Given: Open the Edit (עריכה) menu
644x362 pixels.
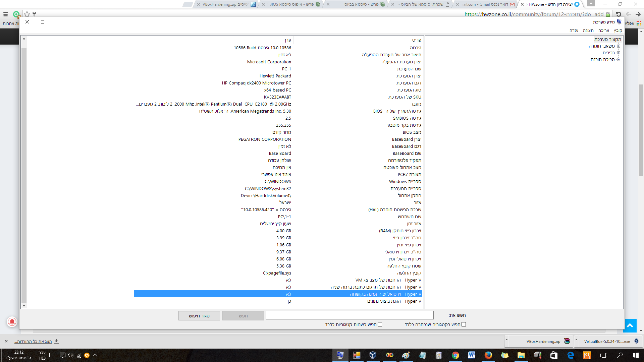Looking at the screenshot, I should [x=604, y=31].
